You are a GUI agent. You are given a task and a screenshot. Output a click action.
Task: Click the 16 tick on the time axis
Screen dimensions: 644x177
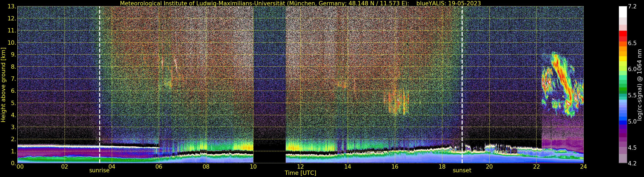point(395,167)
